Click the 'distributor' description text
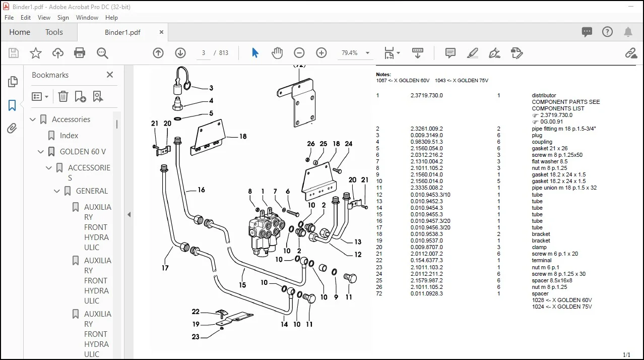The width and height of the screenshot is (644, 360). pos(544,95)
